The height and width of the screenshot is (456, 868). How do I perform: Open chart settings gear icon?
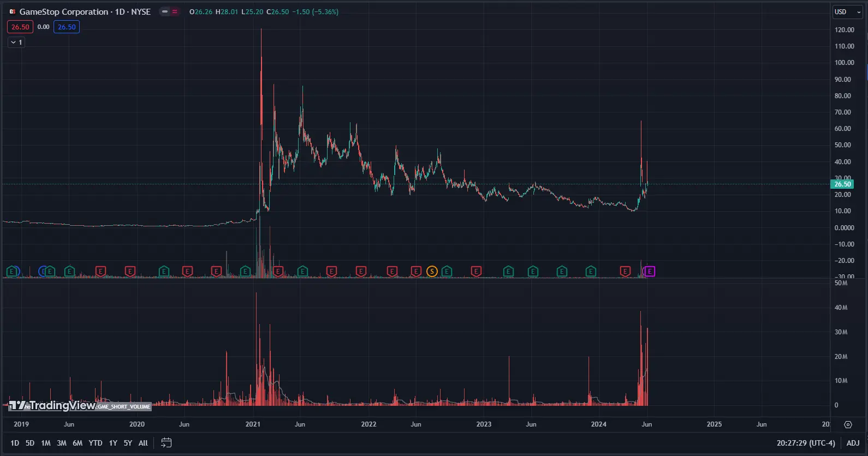pyautogui.click(x=848, y=424)
